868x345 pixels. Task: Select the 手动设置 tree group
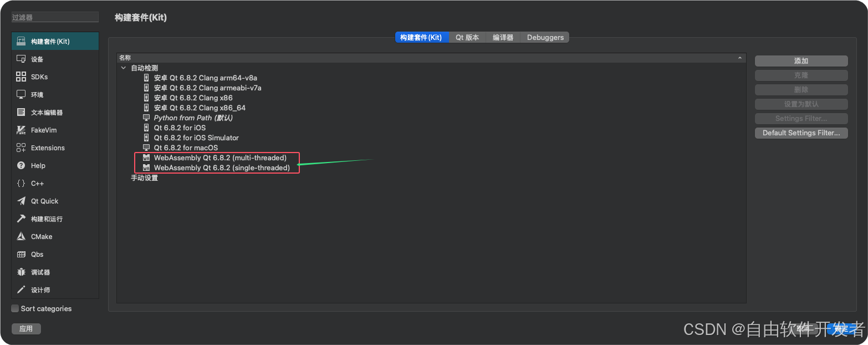tap(431, 178)
